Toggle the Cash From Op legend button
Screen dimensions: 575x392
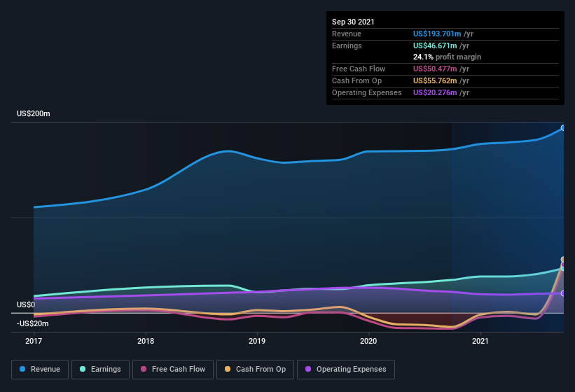point(255,370)
